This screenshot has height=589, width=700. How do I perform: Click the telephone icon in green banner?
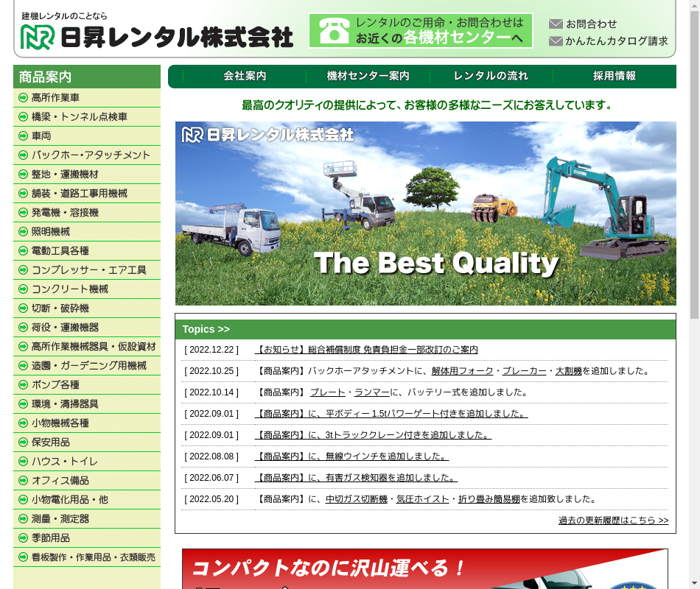pyautogui.click(x=335, y=31)
